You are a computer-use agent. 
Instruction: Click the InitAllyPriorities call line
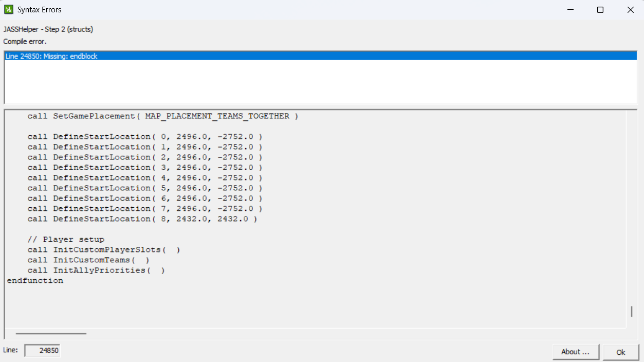click(96, 270)
